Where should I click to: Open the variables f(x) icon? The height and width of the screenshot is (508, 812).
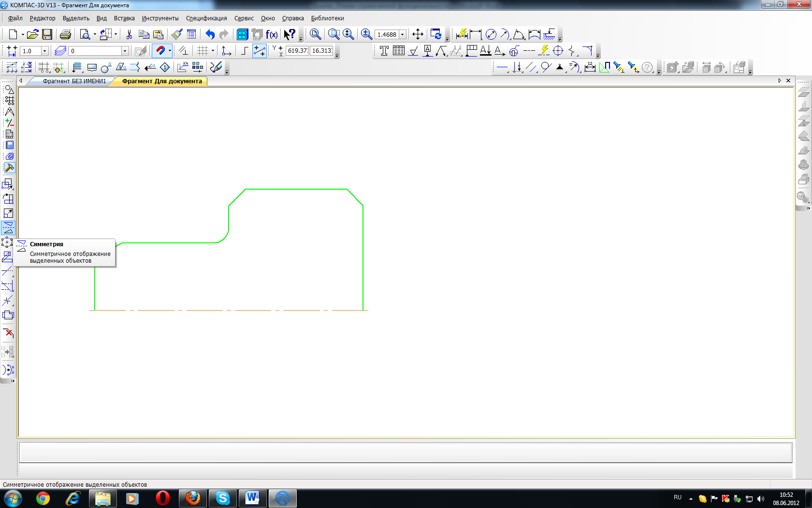272,34
